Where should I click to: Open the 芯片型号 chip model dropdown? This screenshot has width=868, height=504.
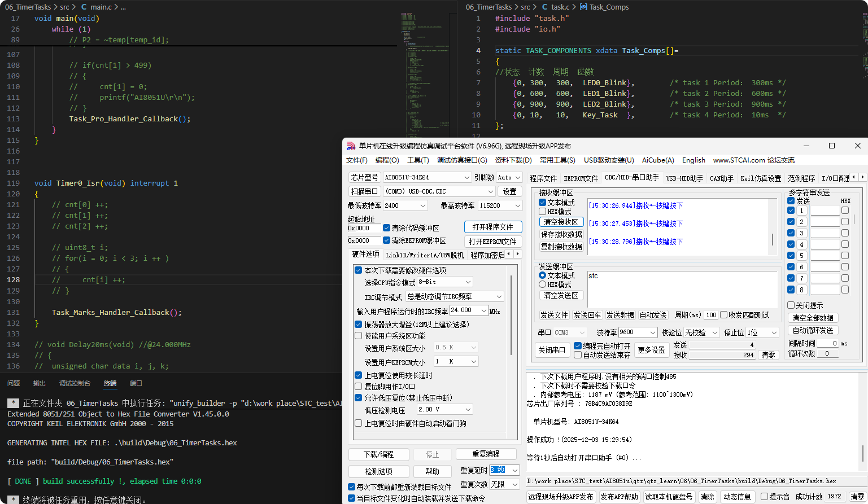click(x=467, y=177)
